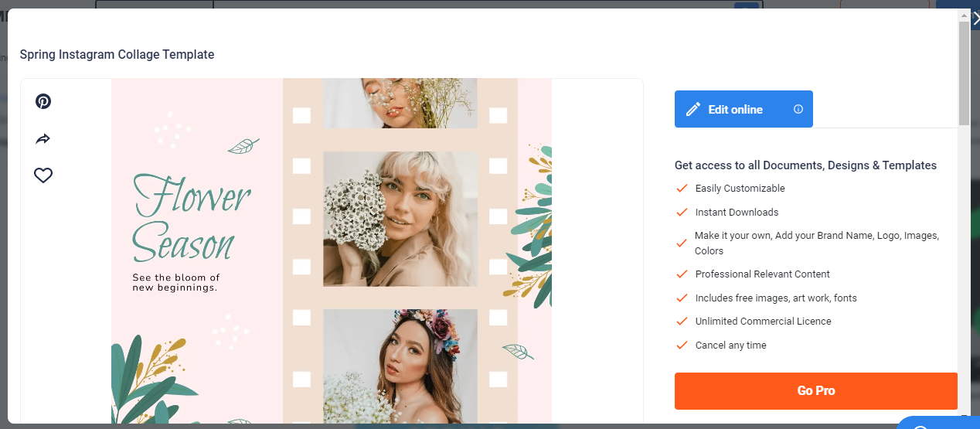Click the pencil icon on Edit online

click(x=693, y=110)
